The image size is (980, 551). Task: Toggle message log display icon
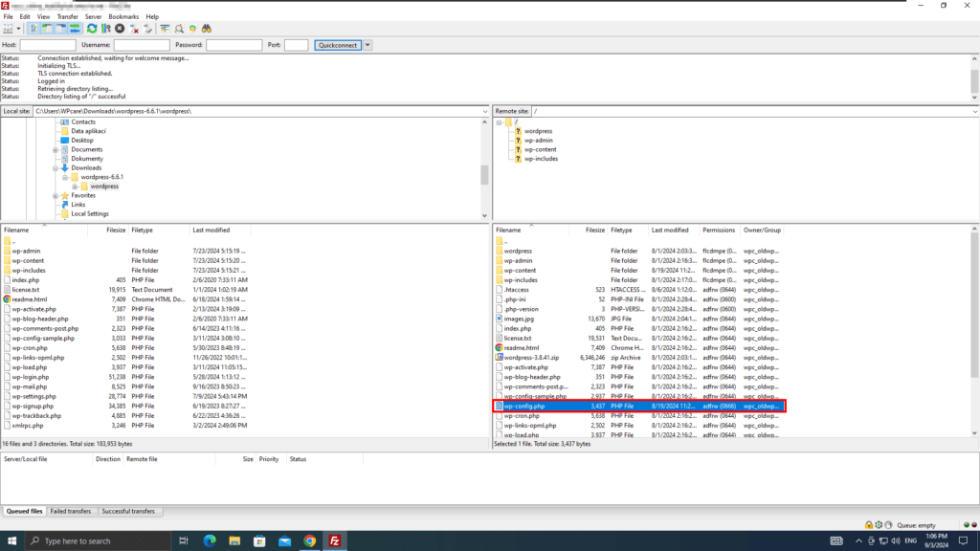click(33, 29)
